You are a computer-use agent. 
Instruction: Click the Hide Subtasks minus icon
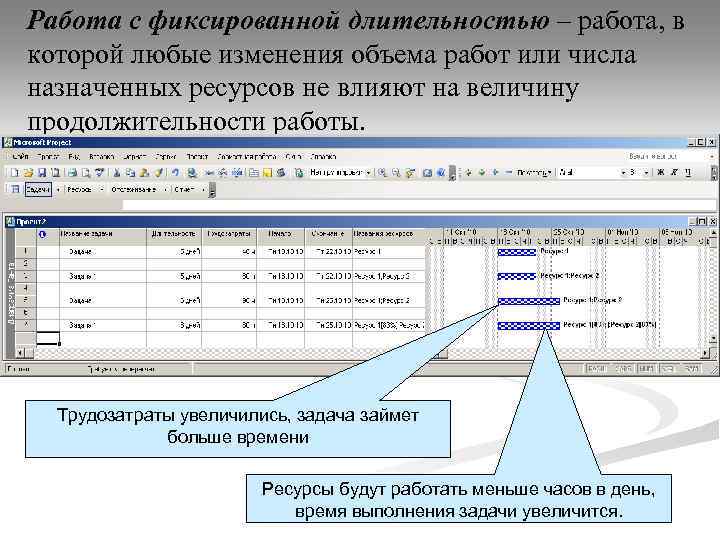508,173
